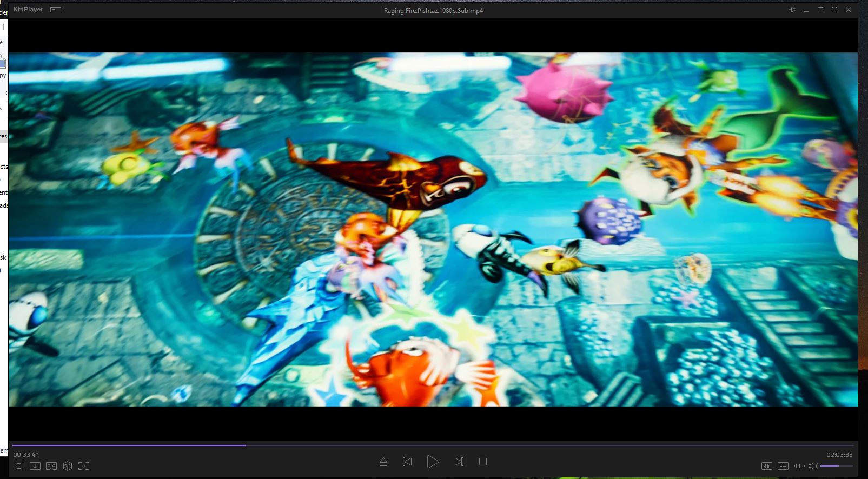Screen dimensions: 868x479
Task: Mute the volume speaker icon
Action: [x=813, y=466]
